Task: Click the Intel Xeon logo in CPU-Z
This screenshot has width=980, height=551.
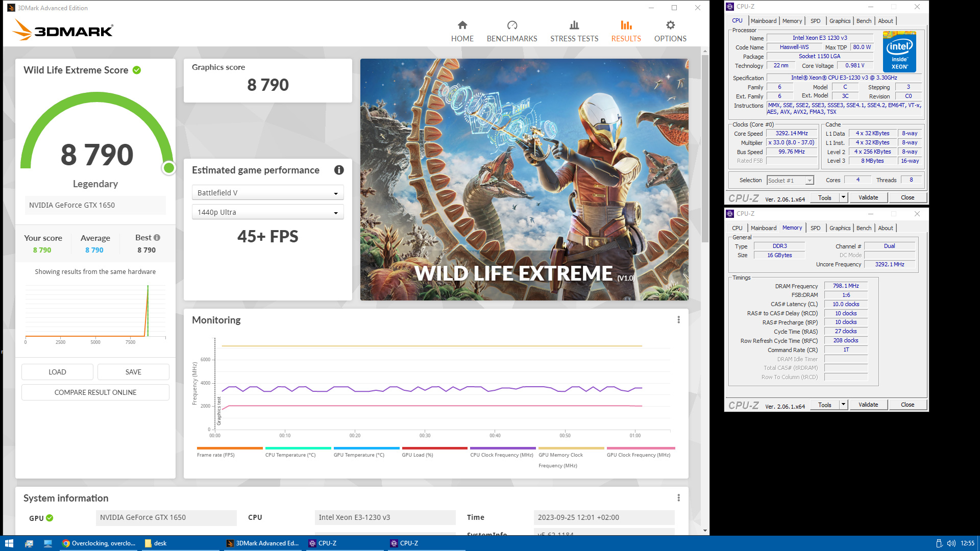Action: click(x=899, y=52)
